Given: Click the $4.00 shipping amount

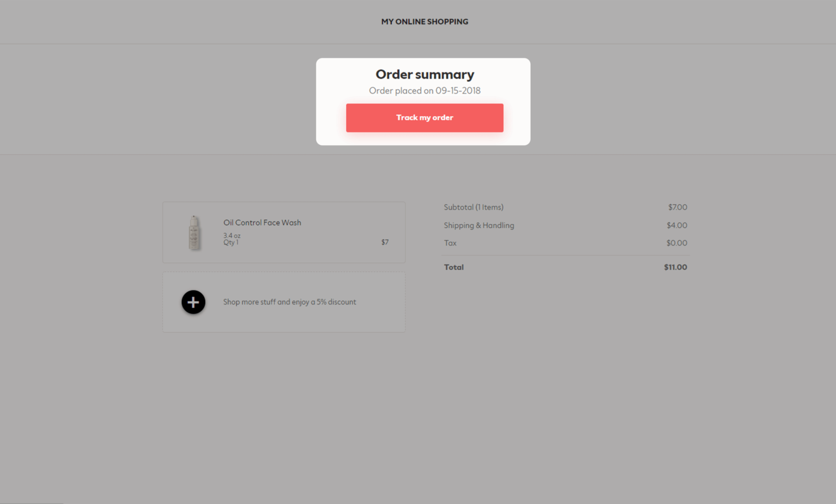Looking at the screenshot, I should click(x=677, y=225).
